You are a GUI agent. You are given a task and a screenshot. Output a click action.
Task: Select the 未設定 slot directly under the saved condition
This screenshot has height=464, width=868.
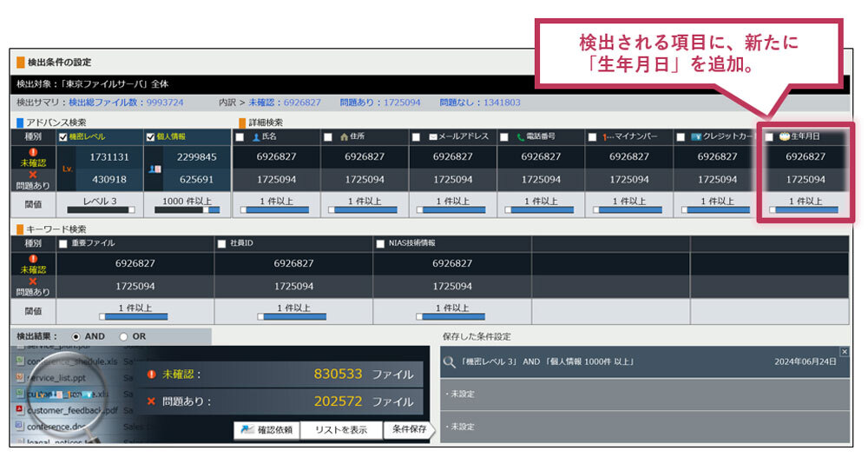pyautogui.click(x=644, y=394)
